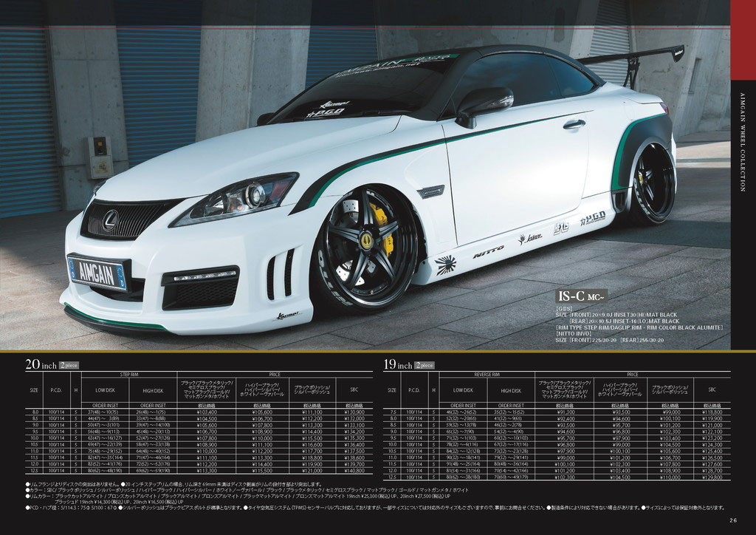The width and height of the screenshot is (756, 535).
Task: Click the price "¥91,300"
Action: (566, 412)
